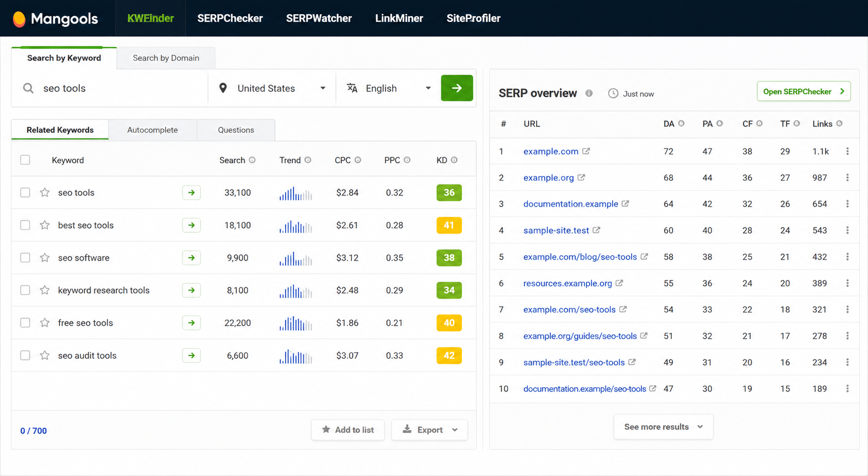Open external link icon beside example.com
The width and height of the screenshot is (868, 476).
(x=586, y=151)
